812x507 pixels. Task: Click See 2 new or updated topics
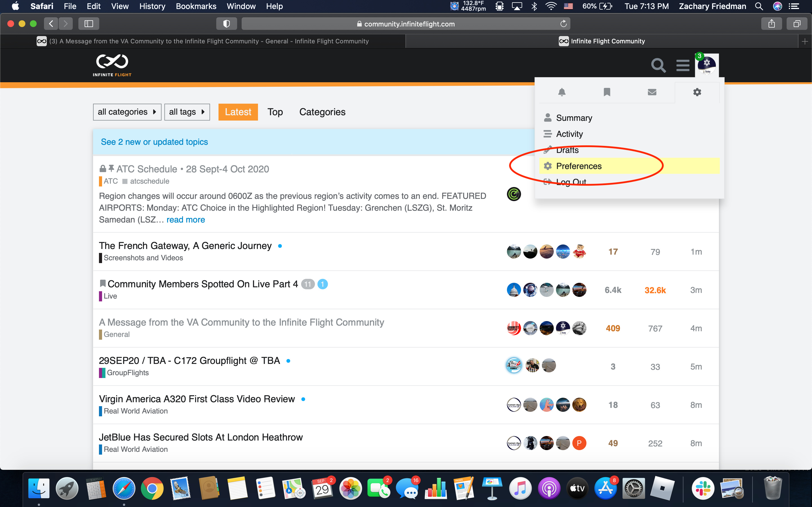[x=154, y=142]
